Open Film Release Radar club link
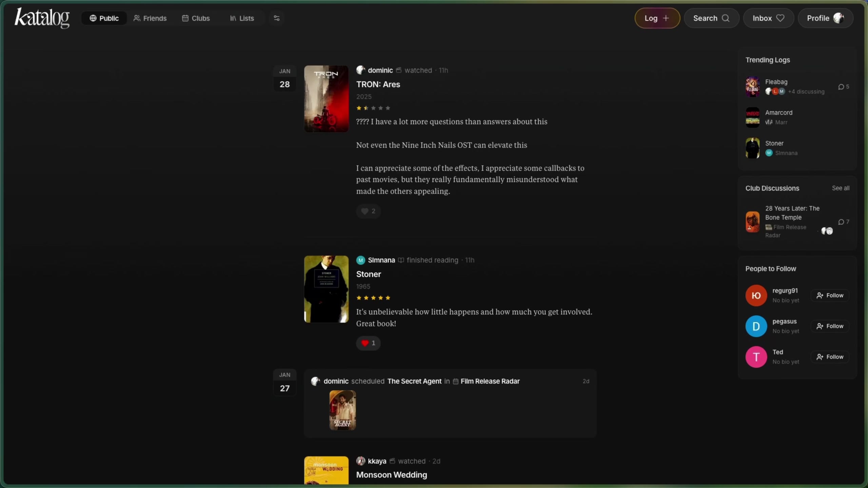Image resolution: width=868 pixels, height=488 pixels. coord(490,381)
